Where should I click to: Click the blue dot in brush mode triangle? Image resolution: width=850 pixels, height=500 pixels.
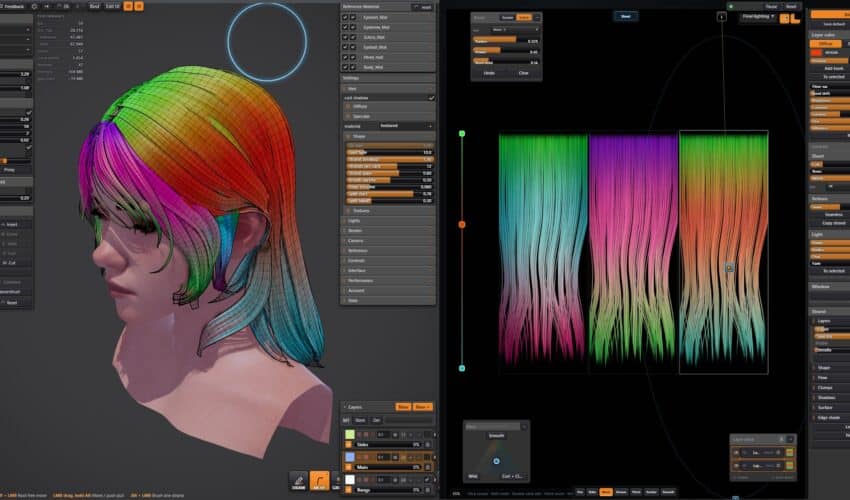(496, 461)
